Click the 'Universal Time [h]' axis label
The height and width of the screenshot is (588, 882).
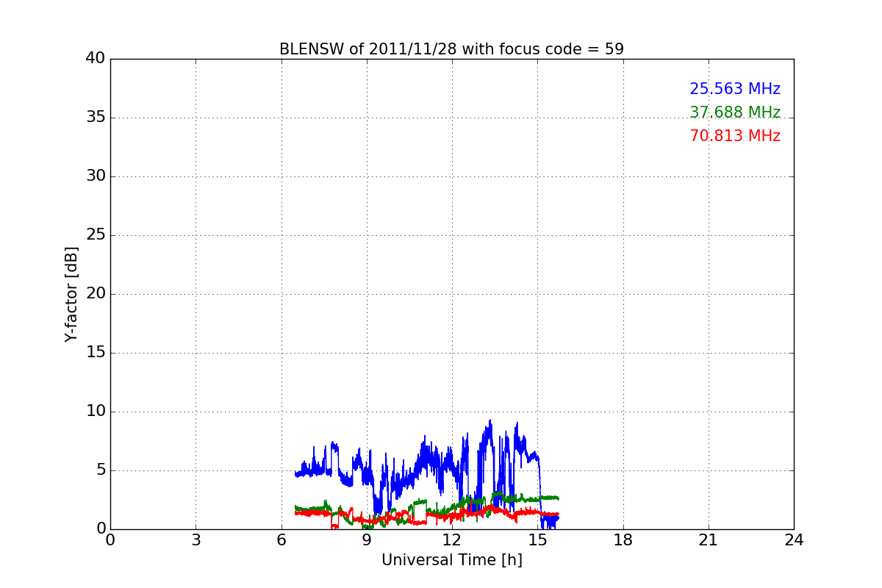point(452,560)
